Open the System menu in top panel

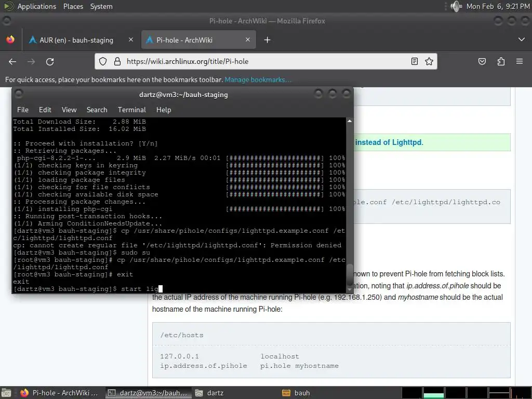click(x=101, y=6)
